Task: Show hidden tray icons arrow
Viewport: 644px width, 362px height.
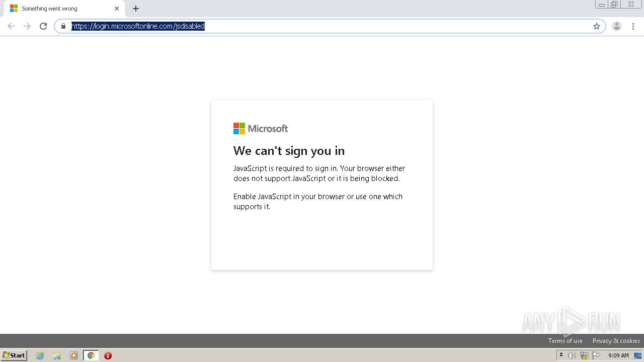Action: point(561,355)
